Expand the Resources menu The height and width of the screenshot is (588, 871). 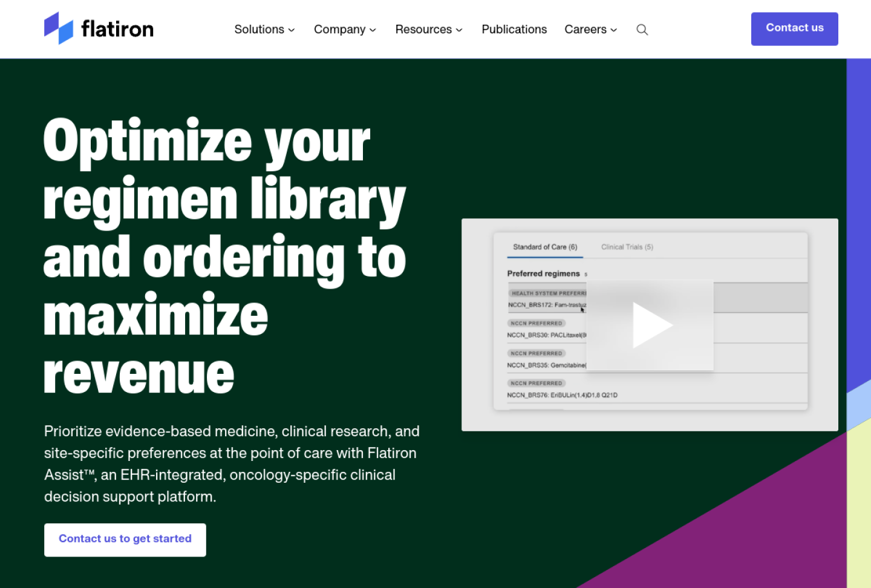[429, 30]
